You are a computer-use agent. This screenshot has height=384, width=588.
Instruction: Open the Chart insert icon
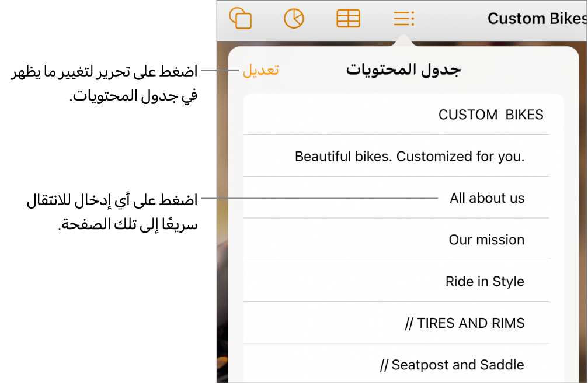coord(294,18)
